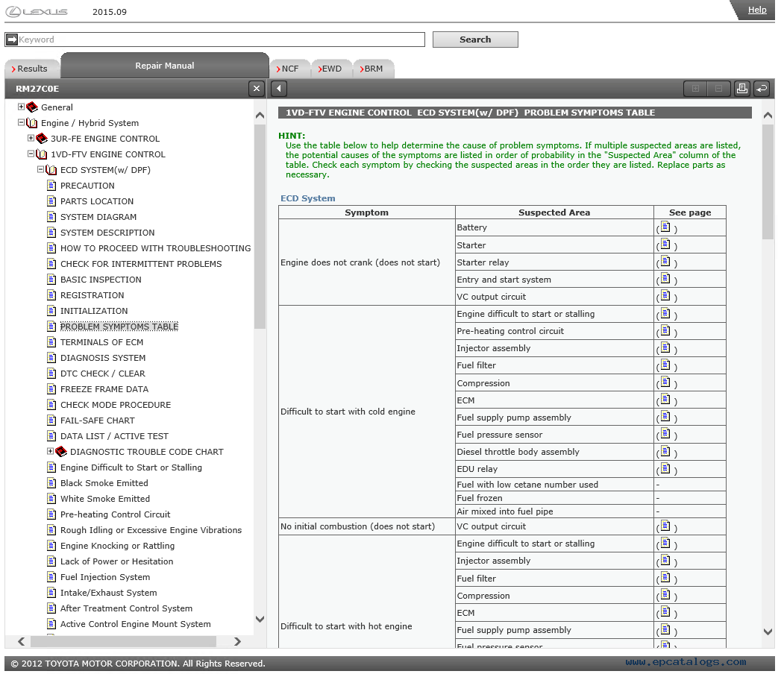Click tree panel scroll down arrow
The width and height of the screenshot is (784, 674).
point(260,619)
